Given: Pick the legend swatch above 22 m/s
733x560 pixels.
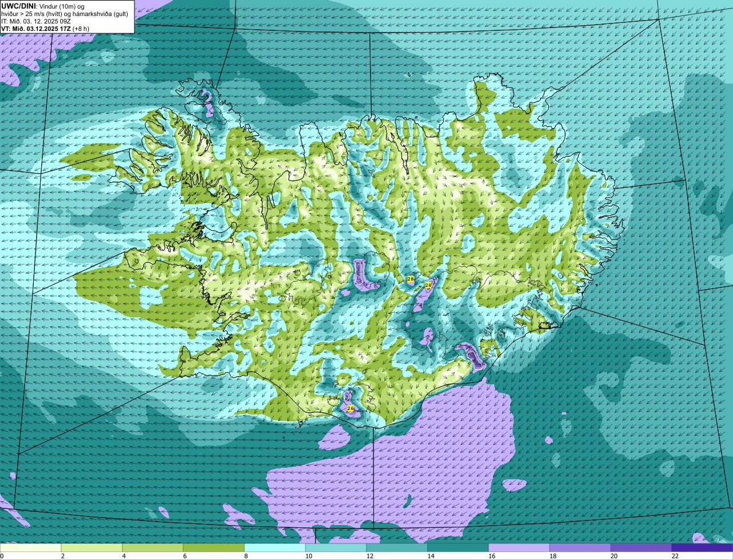Looking at the screenshot, I should (703, 548).
